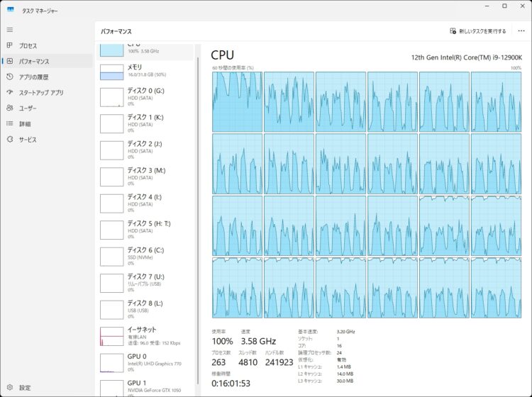532x397 pixels.
Task: Select メモリ in the performance list
Action: [x=145, y=72]
